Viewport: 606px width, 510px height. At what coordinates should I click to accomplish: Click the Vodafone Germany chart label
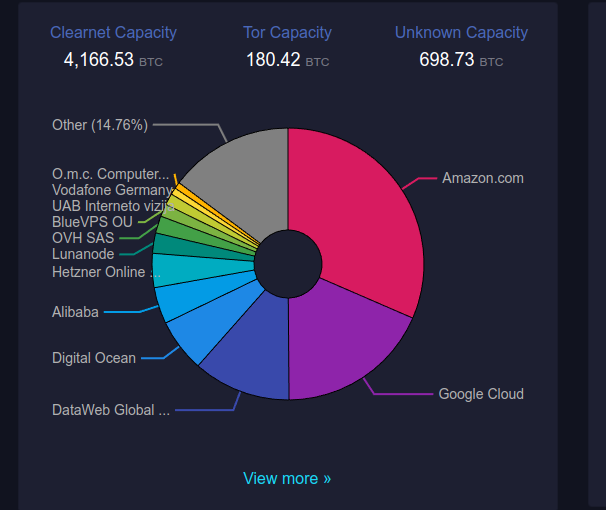click(112, 189)
